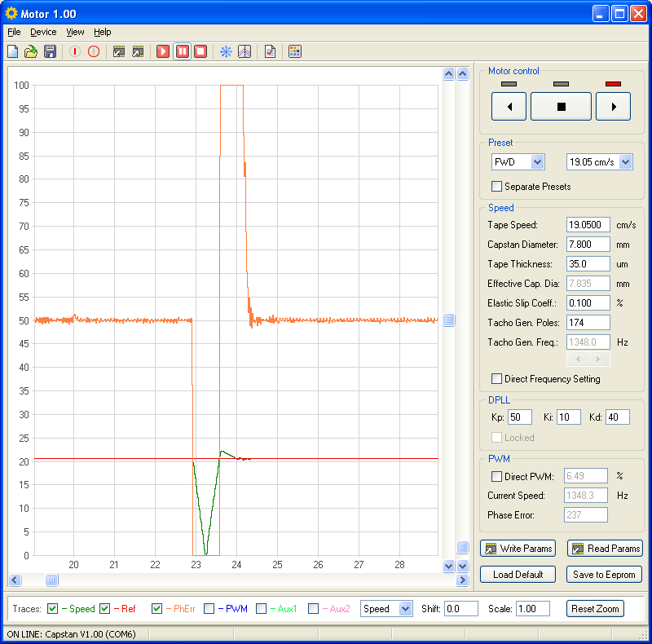
Task: Click the red circle with grey bar icon
Action: (x=94, y=51)
